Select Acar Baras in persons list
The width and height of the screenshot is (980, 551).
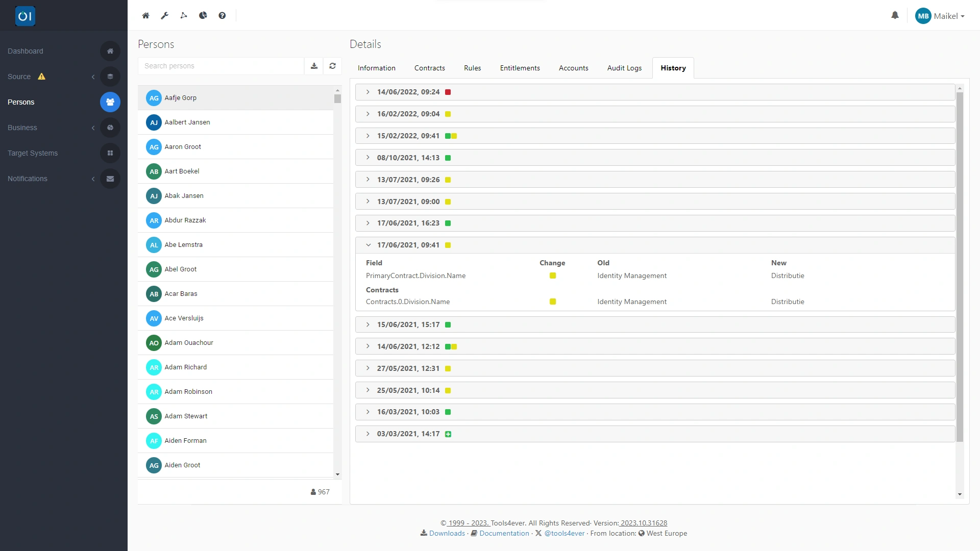[235, 294]
